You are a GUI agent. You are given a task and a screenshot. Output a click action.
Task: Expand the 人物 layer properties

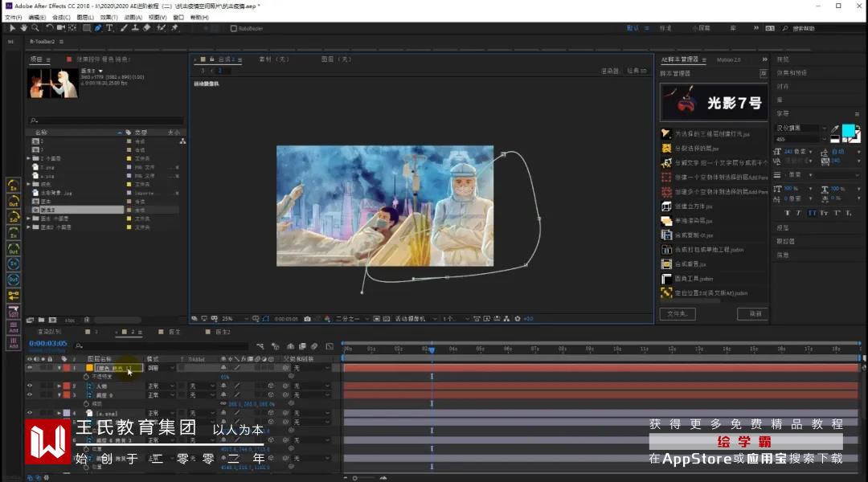tap(59, 386)
